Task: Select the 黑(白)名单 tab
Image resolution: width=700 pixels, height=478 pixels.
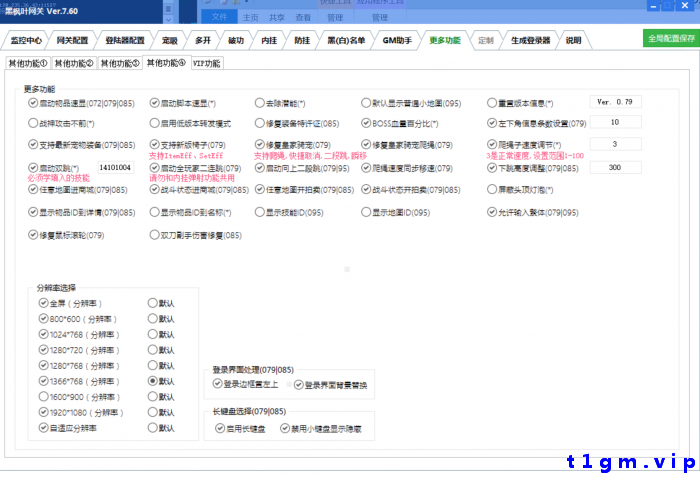Action: pos(346,41)
